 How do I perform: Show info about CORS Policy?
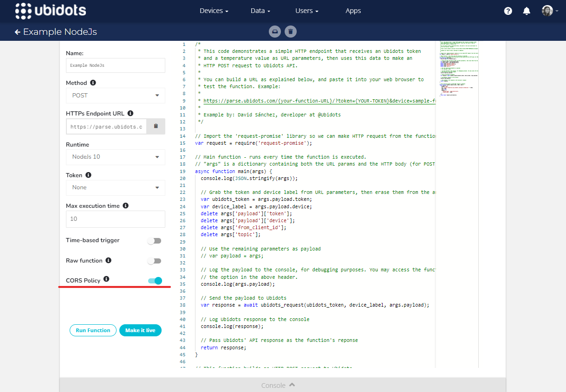click(x=106, y=279)
